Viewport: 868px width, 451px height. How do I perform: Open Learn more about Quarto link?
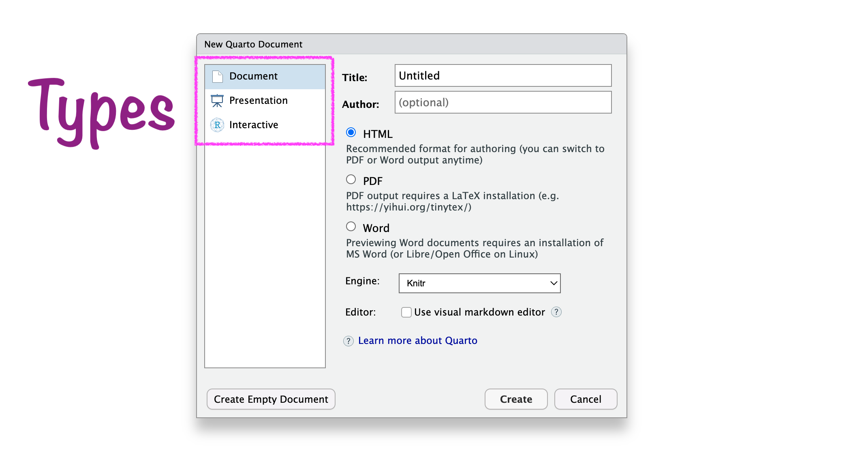coord(417,341)
